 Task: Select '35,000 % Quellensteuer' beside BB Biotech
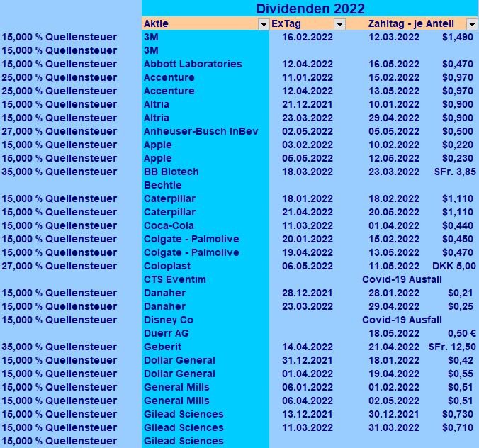[x=60, y=172]
